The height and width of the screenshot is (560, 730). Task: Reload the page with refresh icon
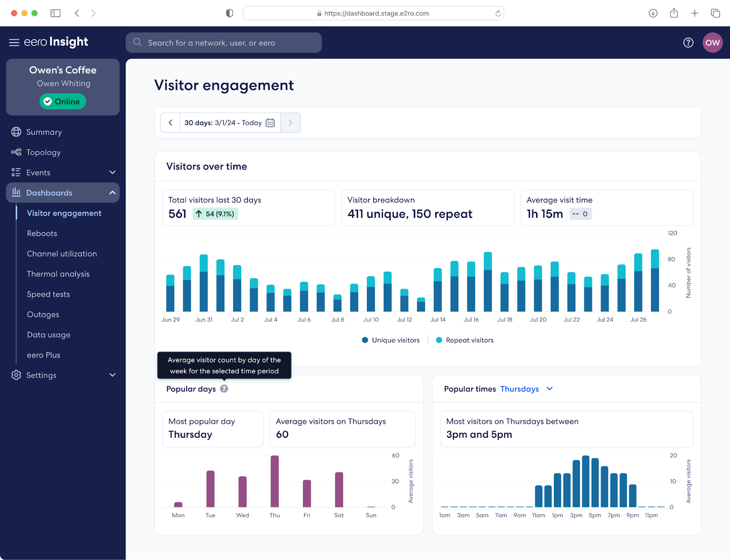tap(498, 13)
